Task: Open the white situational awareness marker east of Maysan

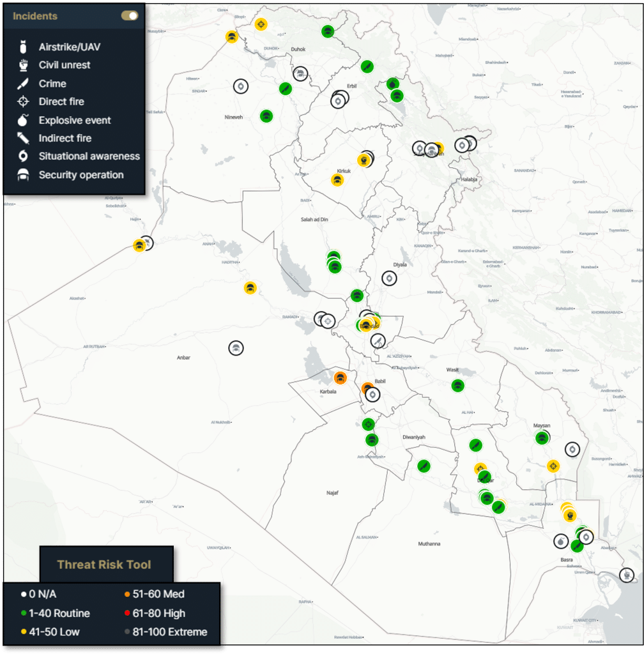Action: 572,449
